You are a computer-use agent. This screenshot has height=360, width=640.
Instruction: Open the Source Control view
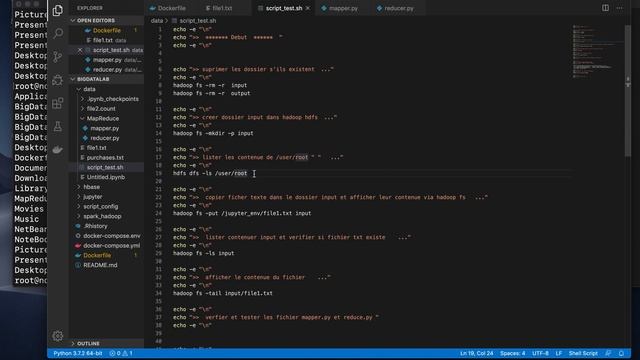click(58, 56)
